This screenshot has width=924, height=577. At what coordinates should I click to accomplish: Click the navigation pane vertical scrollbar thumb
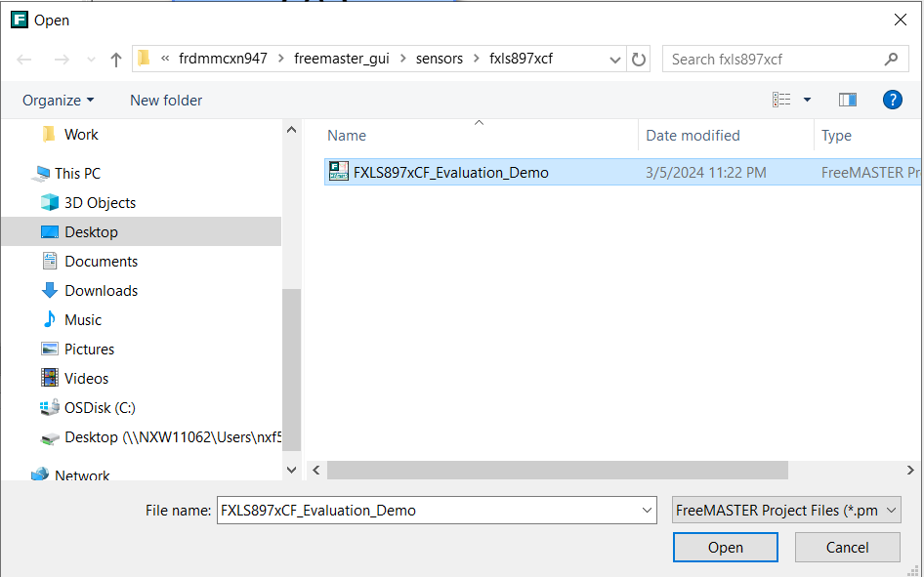tap(291, 370)
